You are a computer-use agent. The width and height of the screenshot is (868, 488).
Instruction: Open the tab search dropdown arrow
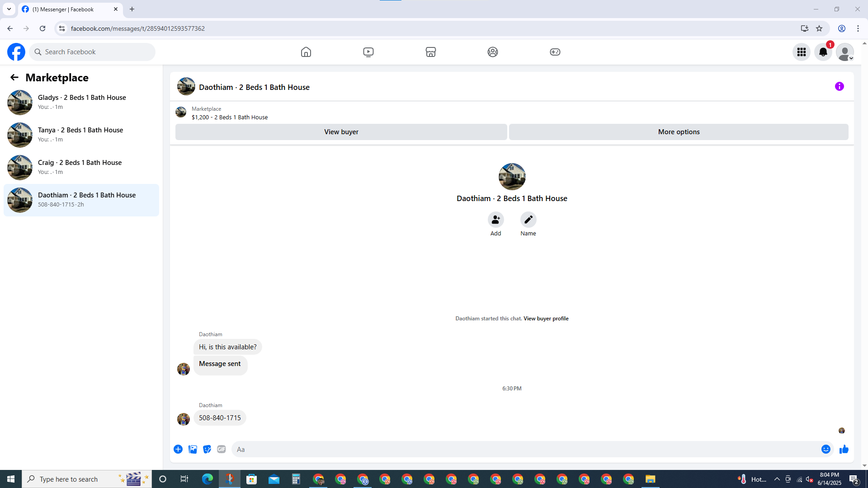click(9, 9)
